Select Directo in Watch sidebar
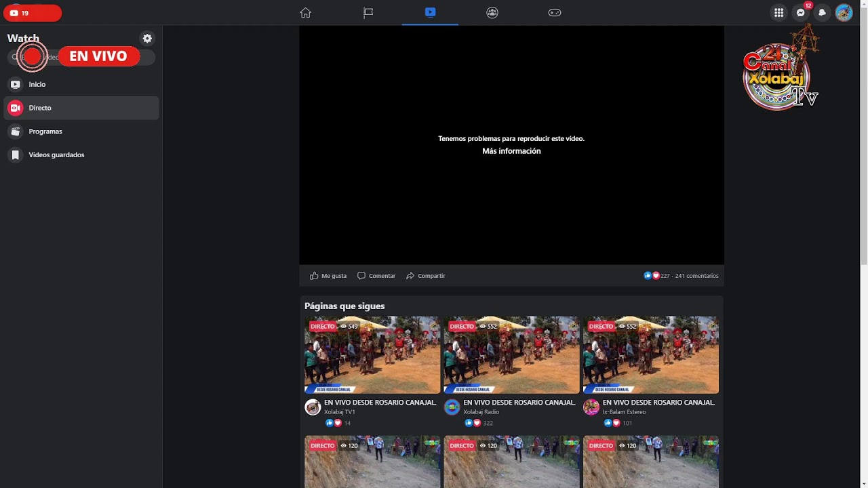Image resolution: width=868 pixels, height=488 pixels. [81, 108]
